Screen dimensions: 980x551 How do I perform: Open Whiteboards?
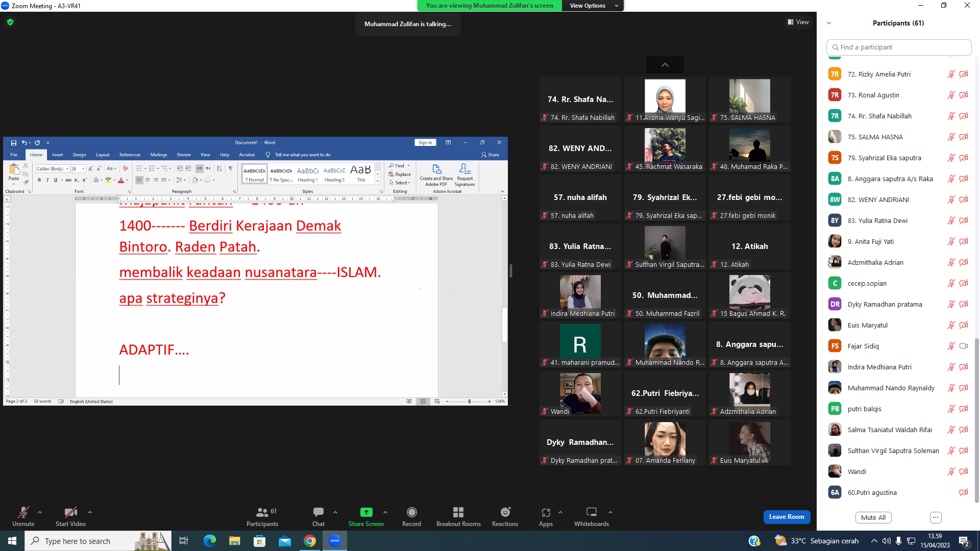pos(592,516)
